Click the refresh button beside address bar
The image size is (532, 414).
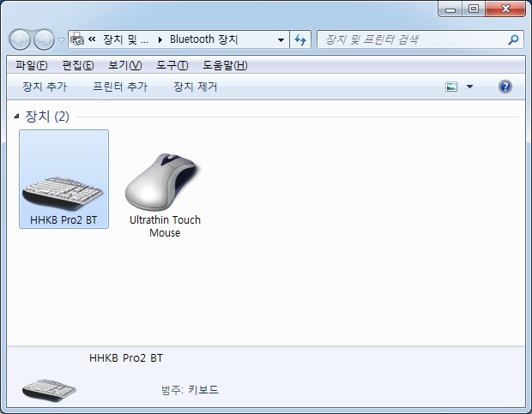pos(300,39)
